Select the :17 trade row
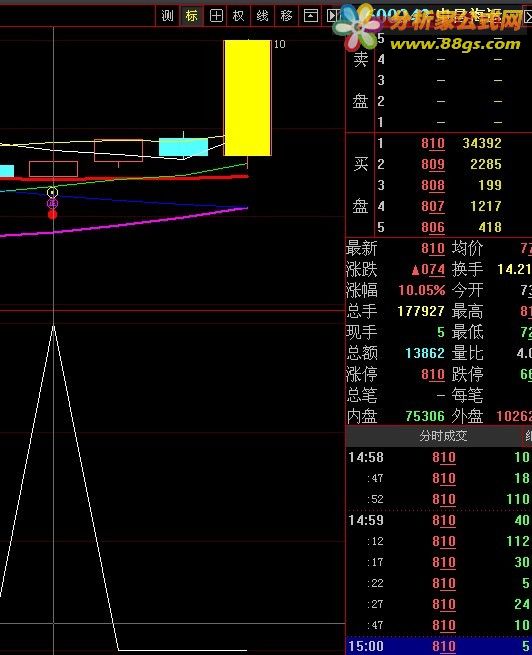532x655 pixels. (439, 562)
